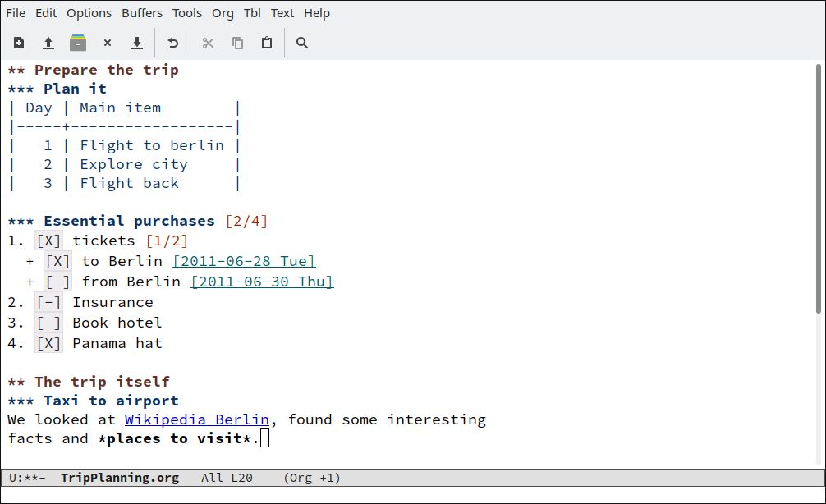Follow the 'Wikipedia Berlin' link
Screen dimensions: 826x504
[197, 419]
